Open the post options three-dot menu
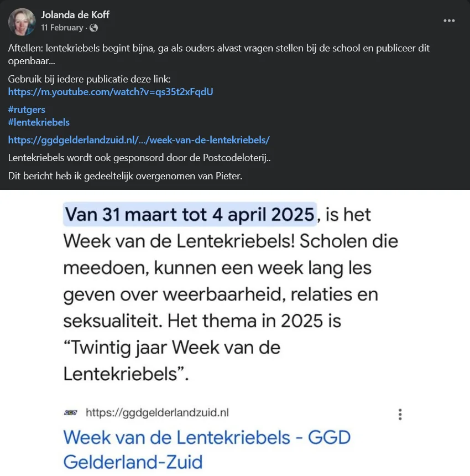 pyautogui.click(x=449, y=20)
